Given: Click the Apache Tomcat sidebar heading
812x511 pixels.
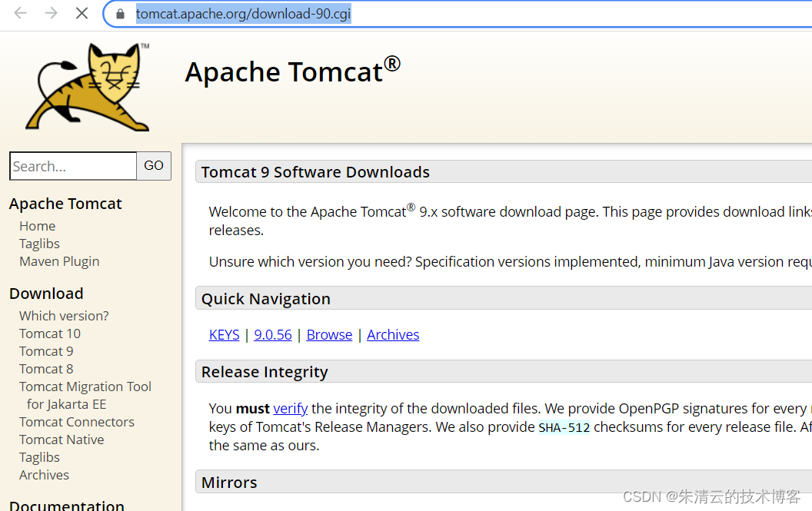Looking at the screenshot, I should click(x=65, y=204).
